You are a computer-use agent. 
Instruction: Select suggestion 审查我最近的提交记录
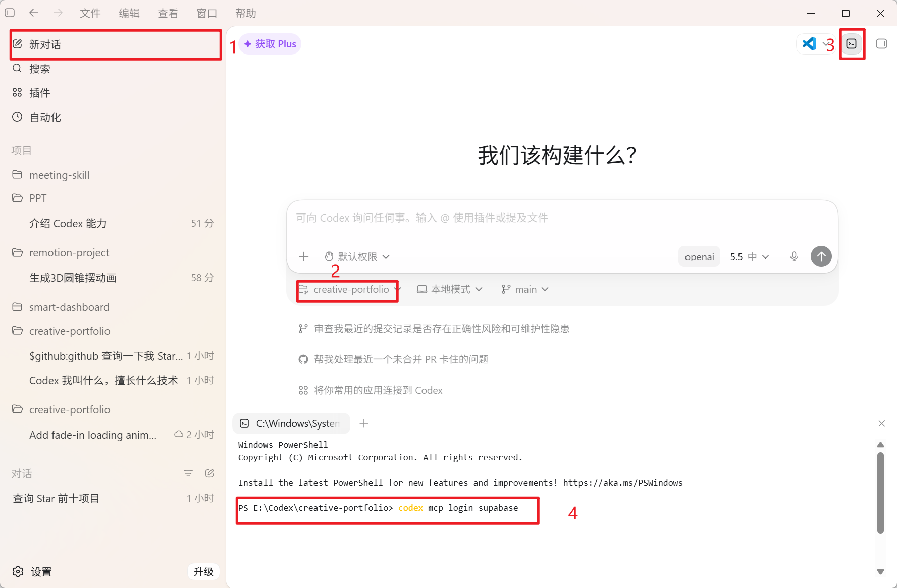[562, 329]
